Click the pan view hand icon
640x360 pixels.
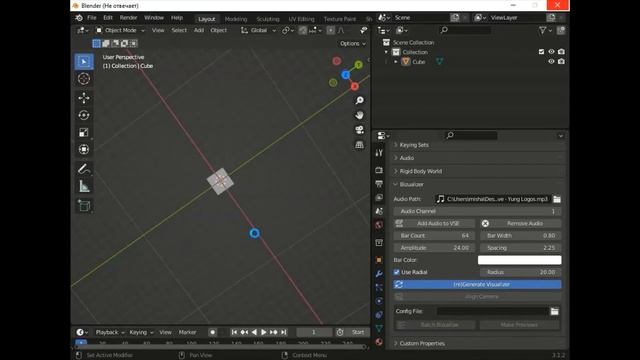[x=359, y=115]
